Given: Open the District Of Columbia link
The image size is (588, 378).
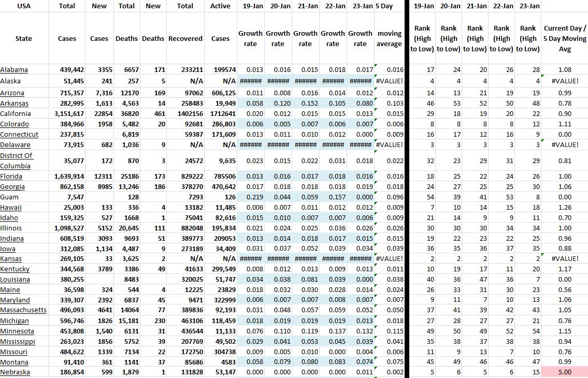Looking at the screenshot, I should [16, 161].
